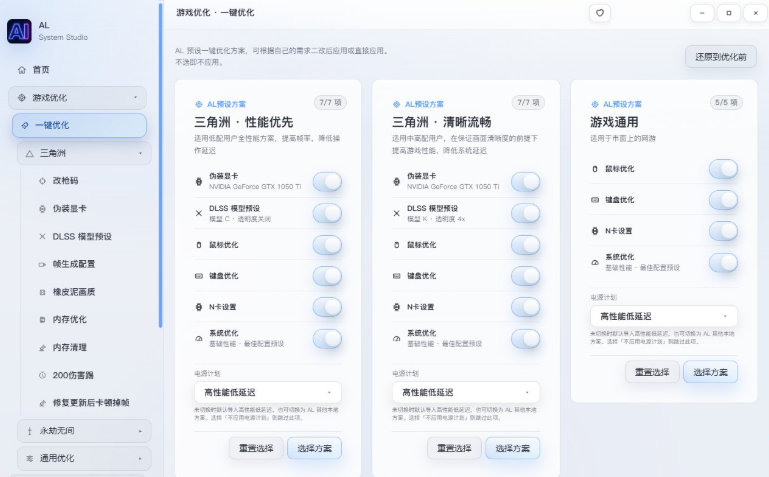The image size is (769, 477).
Task: Click the heart favorite icon in header
Action: click(x=599, y=13)
